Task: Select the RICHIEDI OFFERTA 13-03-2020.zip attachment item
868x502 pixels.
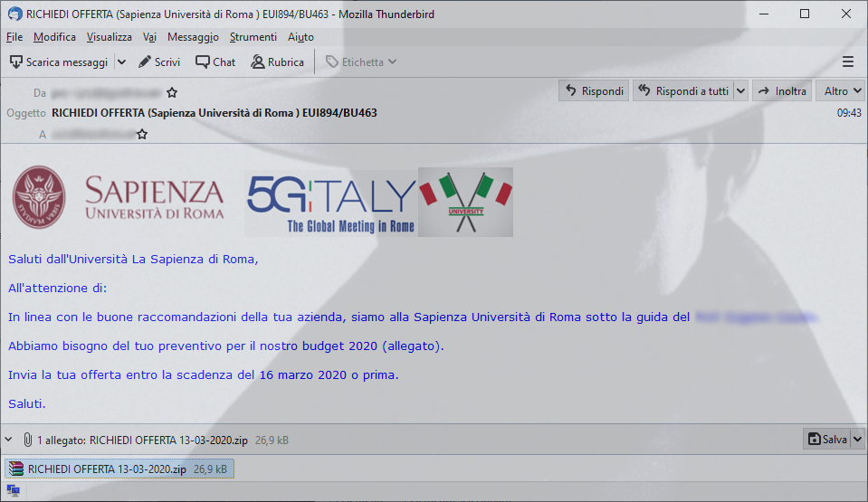Action: 119,469
